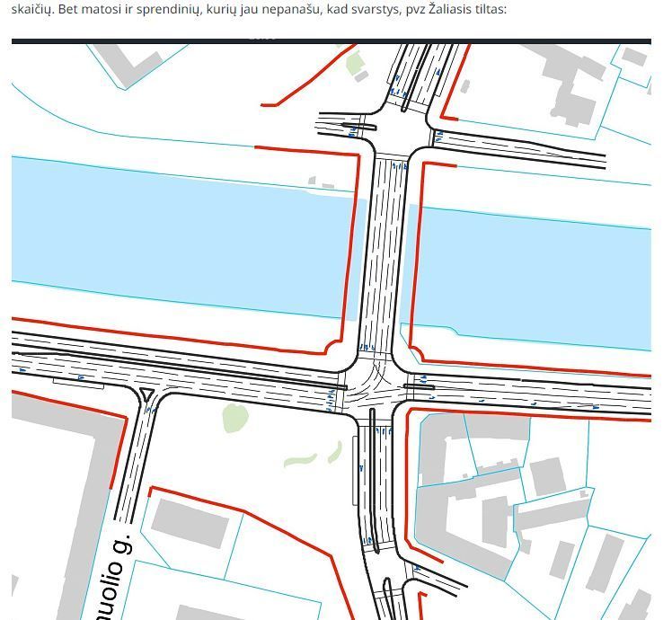Click the bus stop bay beside south road

point(356,467)
